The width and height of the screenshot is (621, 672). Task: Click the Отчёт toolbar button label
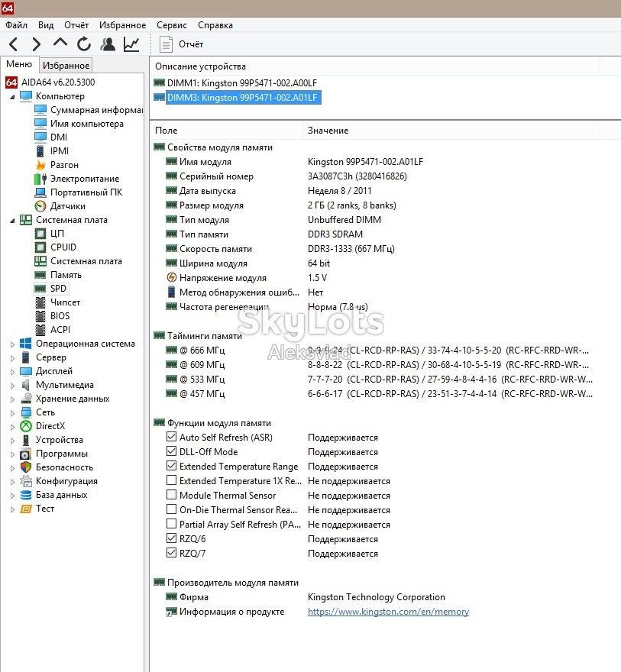[x=191, y=44]
